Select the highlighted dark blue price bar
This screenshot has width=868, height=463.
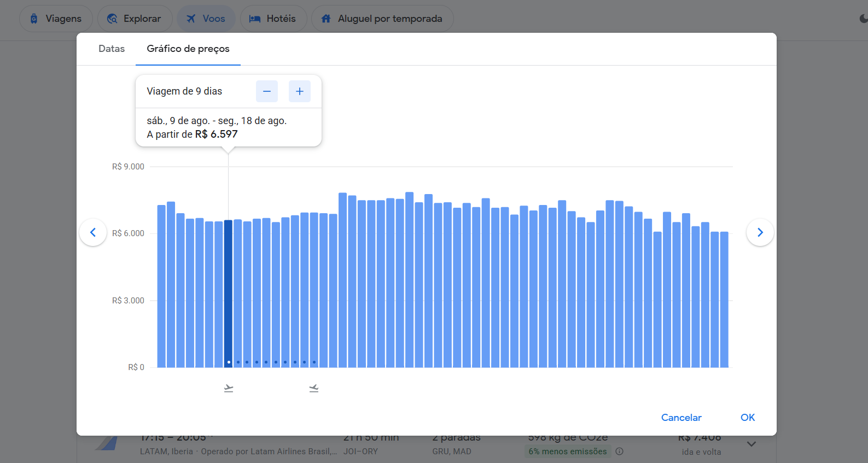point(229,294)
